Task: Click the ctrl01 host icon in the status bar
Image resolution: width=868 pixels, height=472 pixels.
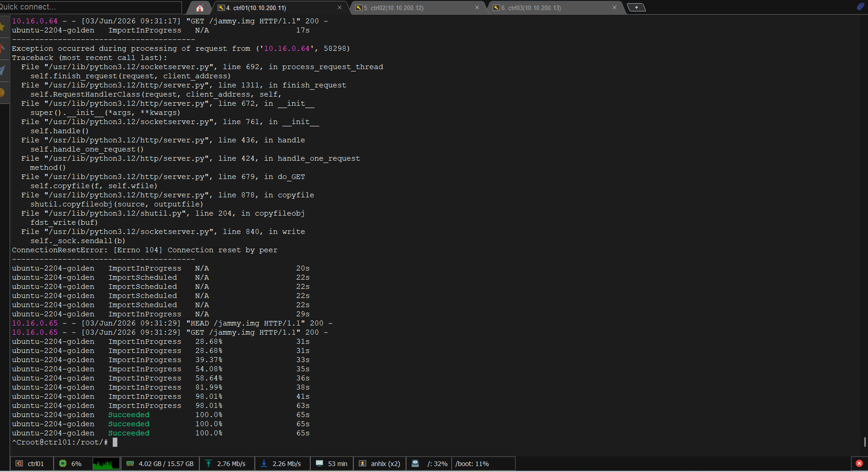Action: tap(19, 463)
